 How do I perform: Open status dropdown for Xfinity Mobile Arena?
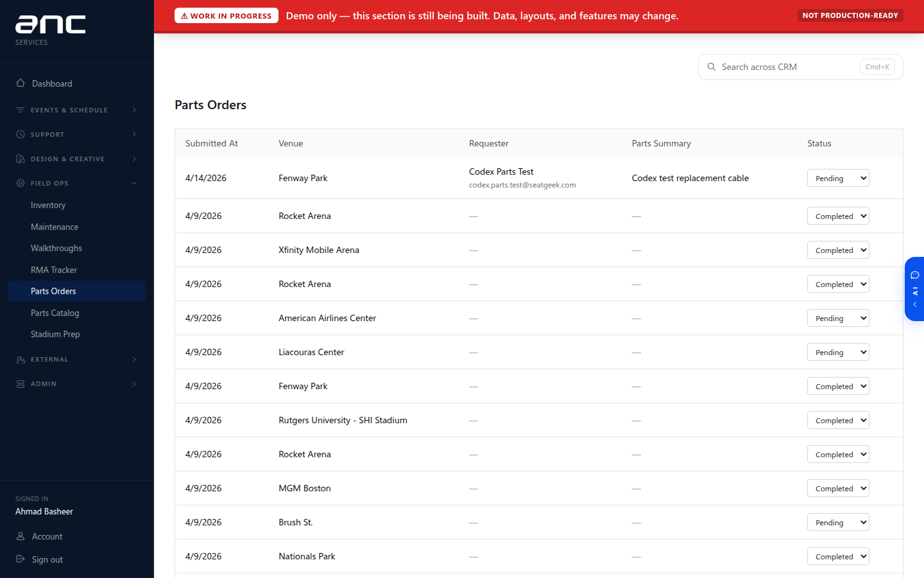pos(838,250)
